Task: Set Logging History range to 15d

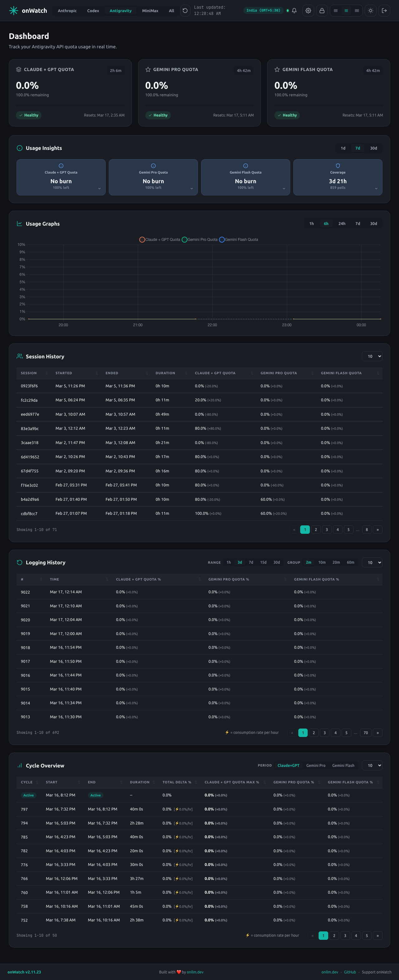Action: 263,562
